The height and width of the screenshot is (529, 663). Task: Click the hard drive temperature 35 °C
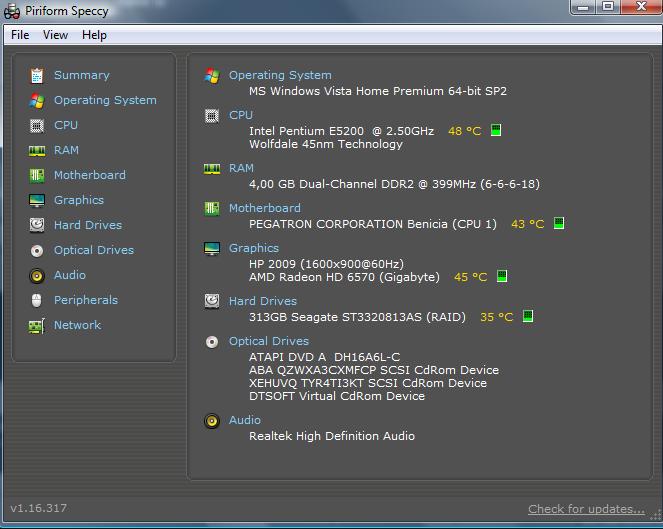pyautogui.click(x=496, y=317)
